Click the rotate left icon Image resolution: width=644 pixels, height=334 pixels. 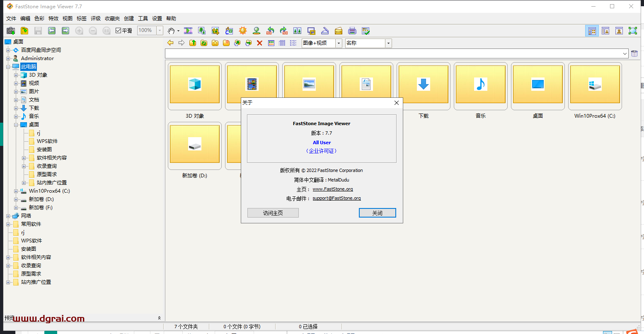pyautogui.click(x=270, y=31)
